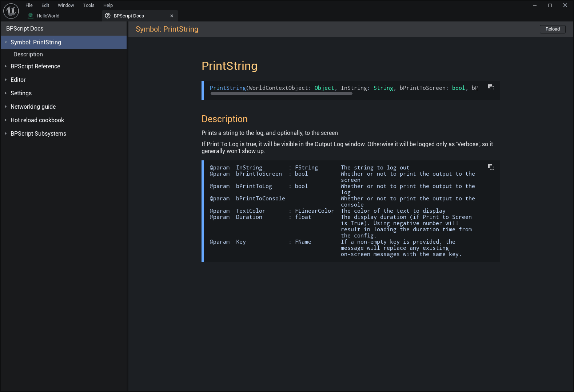This screenshot has width=574, height=392.
Task: Open the Help menu
Action: point(108,5)
